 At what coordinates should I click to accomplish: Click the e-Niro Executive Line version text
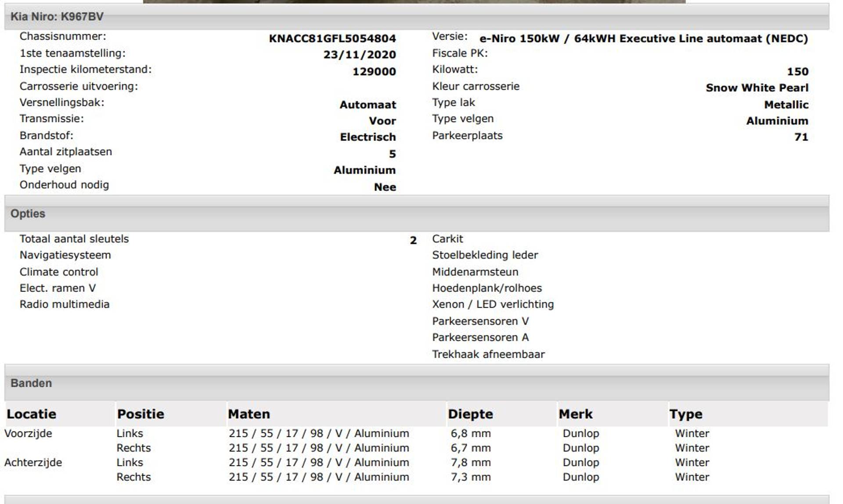(x=643, y=39)
